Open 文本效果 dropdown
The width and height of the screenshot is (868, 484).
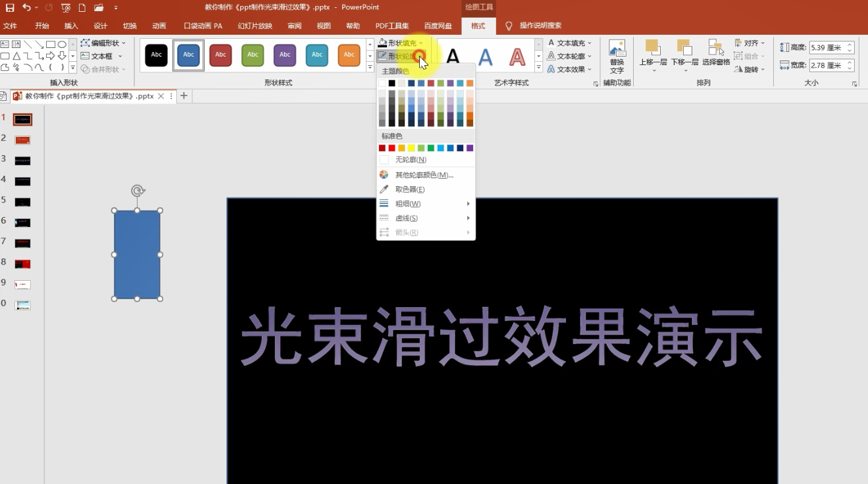(570, 69)
